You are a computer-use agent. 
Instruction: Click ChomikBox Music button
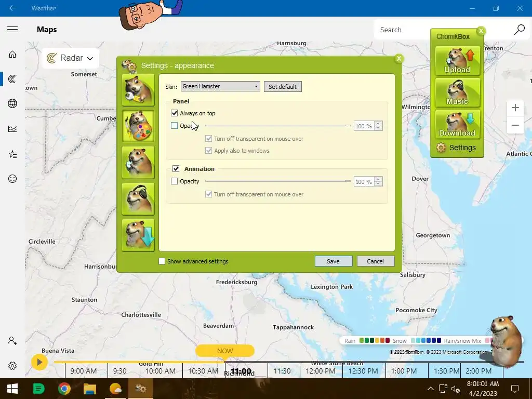(457, 92)
